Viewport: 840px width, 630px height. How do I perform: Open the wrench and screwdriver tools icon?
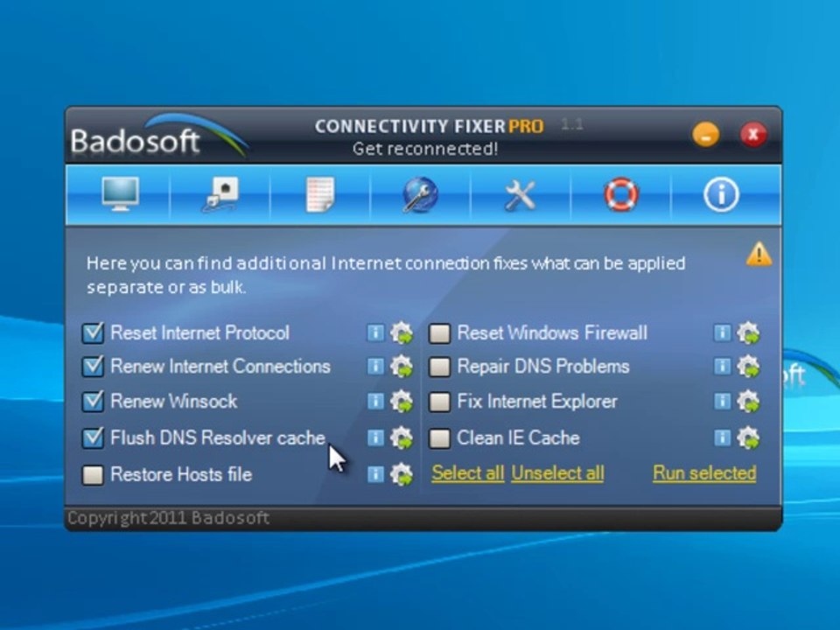(520, 194)
